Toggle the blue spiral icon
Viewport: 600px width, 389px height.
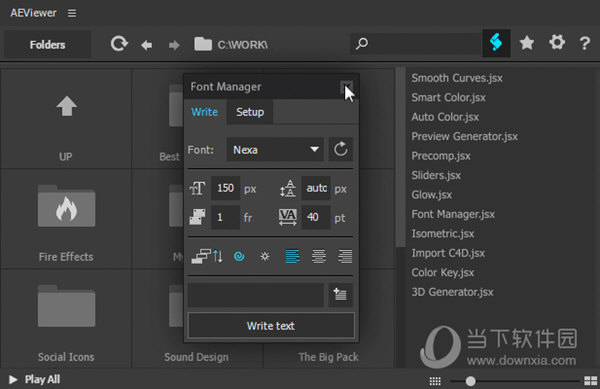(239, 256)
